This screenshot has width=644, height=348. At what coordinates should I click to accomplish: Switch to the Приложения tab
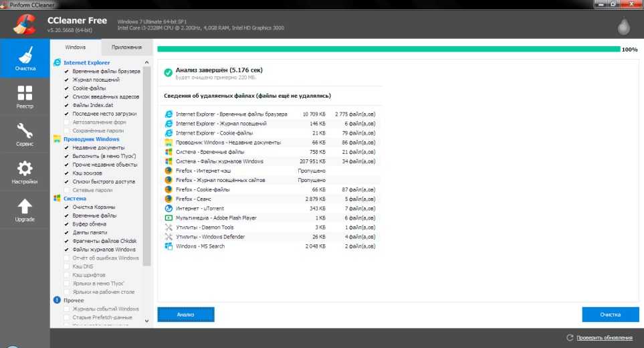pos(126,48)
